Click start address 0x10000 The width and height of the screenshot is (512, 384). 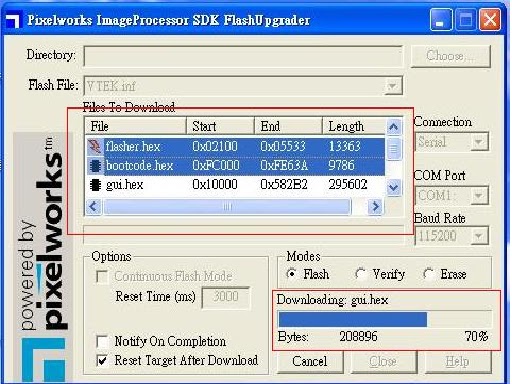coord(215,185)
